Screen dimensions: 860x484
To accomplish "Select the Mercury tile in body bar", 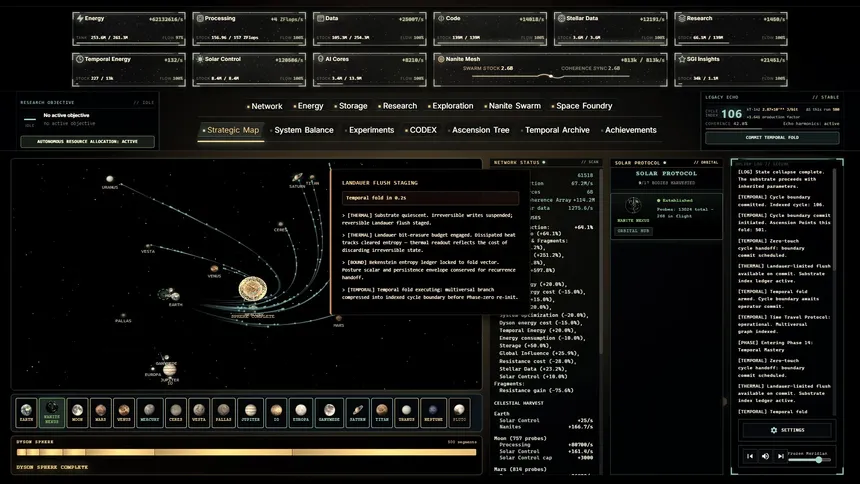I will tap(149, 413).
